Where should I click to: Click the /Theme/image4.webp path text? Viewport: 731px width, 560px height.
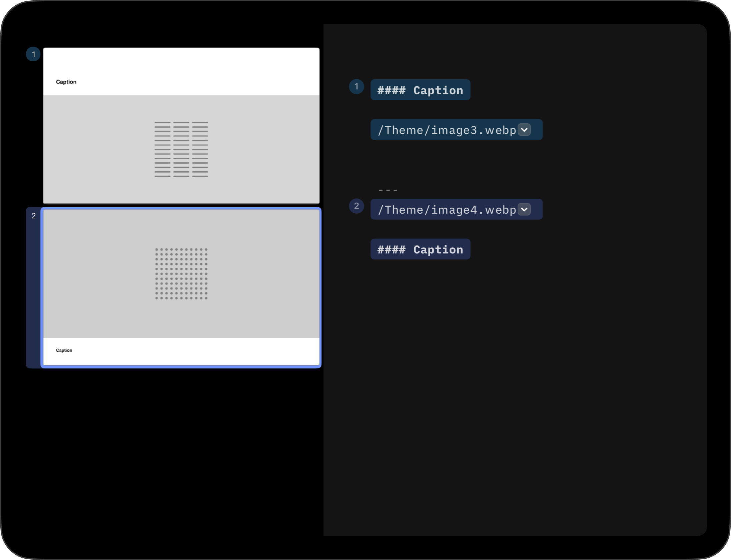447,210
